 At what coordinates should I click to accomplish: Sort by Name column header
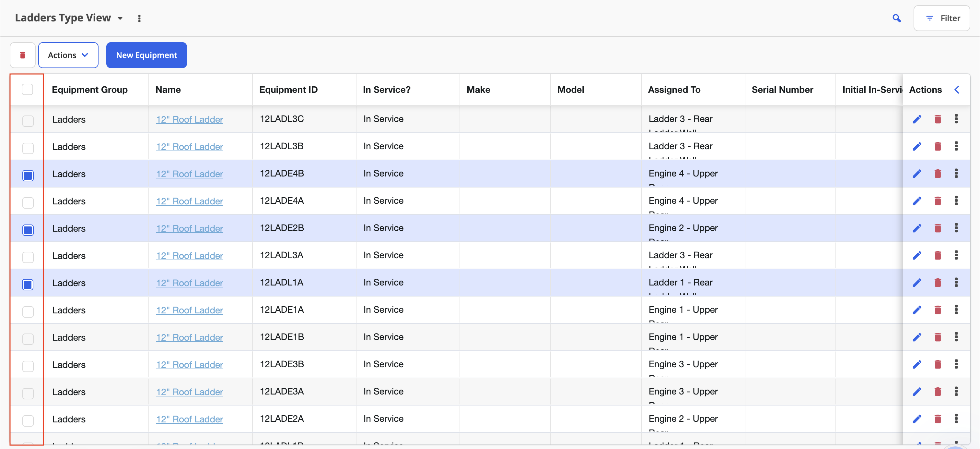click(x=168, y=90)
